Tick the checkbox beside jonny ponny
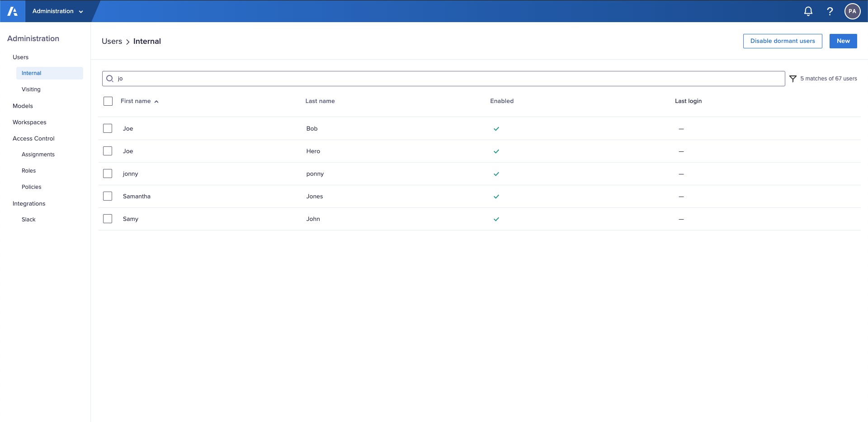The image size is (868, 422). 108,173
